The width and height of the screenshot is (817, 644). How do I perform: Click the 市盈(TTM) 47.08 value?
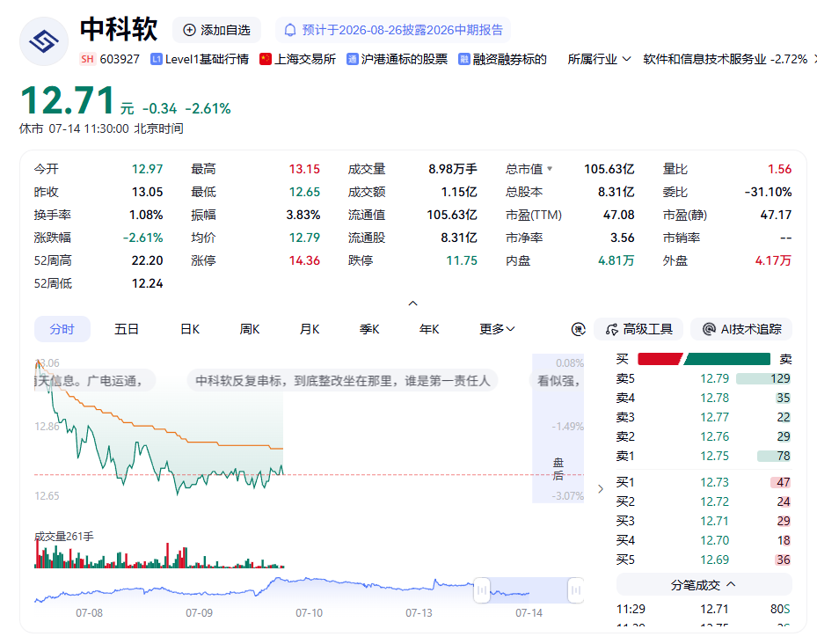pyautogui.click(x=618, y=215)
